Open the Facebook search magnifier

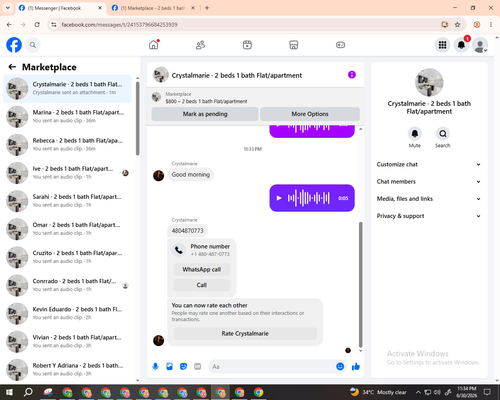[33, 45]
